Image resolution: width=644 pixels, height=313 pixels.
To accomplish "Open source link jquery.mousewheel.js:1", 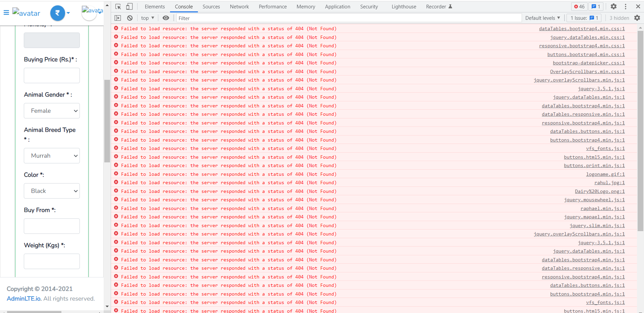I will point(594,200).
